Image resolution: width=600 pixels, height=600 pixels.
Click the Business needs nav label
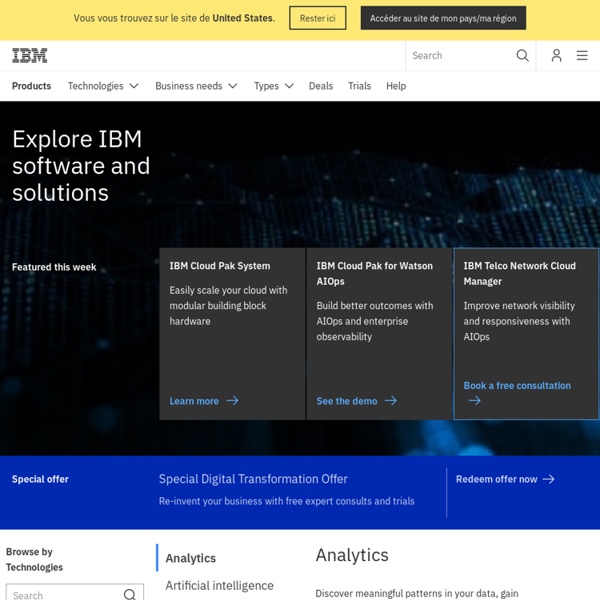pyautogui.click(x=189, y=86)
